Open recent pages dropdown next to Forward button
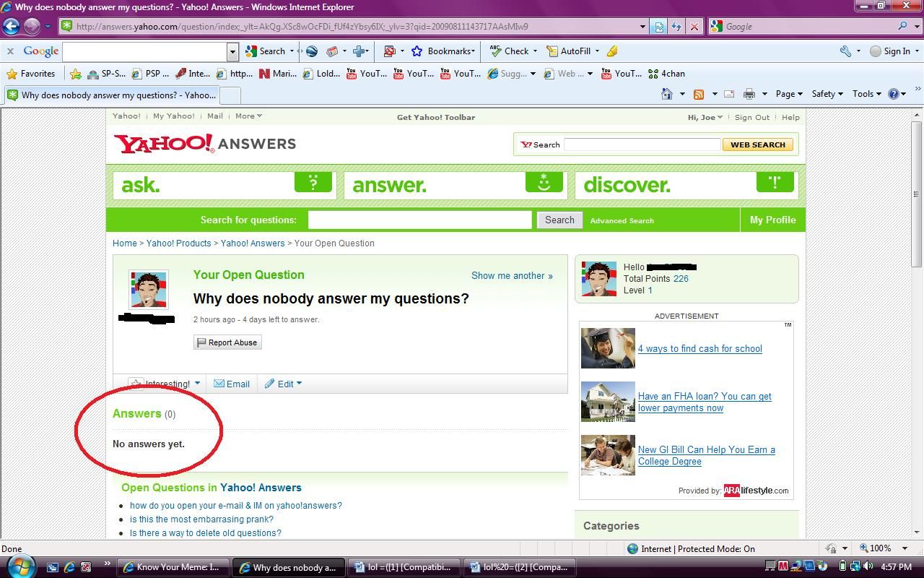924x578 pixels. [48, 27]
